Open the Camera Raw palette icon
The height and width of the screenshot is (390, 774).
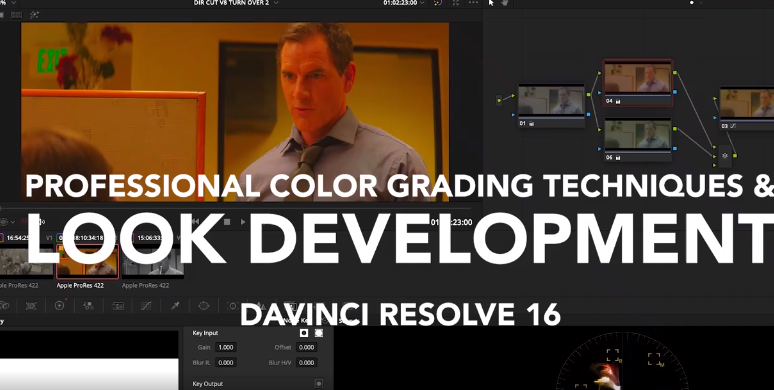tap(3, 306)
